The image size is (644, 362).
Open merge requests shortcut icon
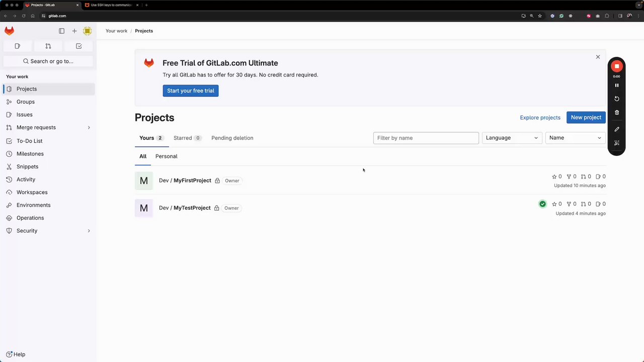pos(48,46)
